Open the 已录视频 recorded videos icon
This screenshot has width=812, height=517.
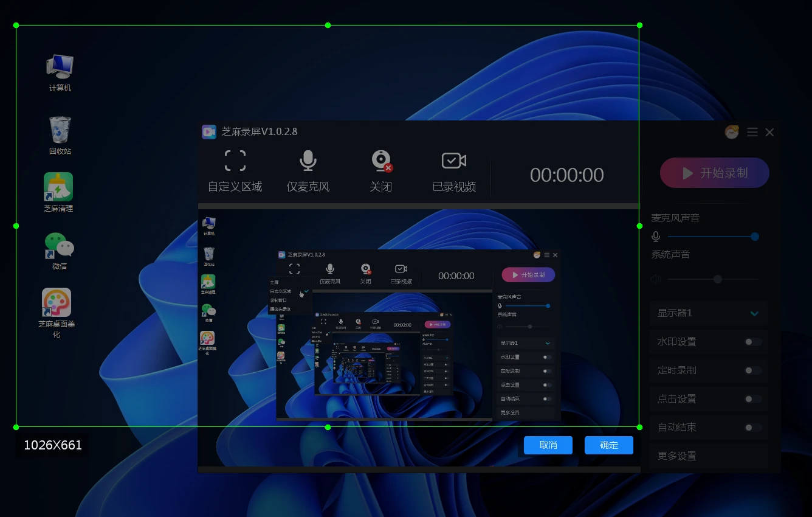click(454, 161)
